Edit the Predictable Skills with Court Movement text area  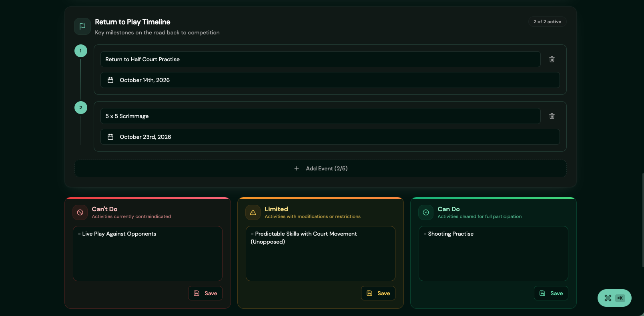pyautogui.click(x=321, y=254)
